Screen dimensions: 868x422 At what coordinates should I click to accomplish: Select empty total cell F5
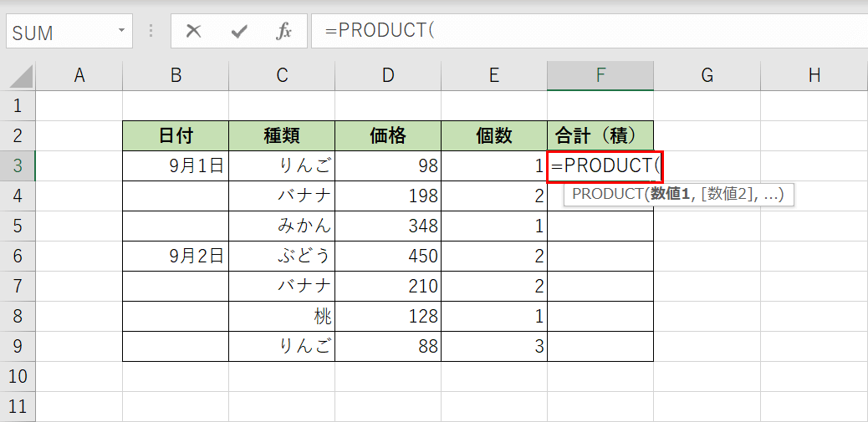(x=600, y=226)
